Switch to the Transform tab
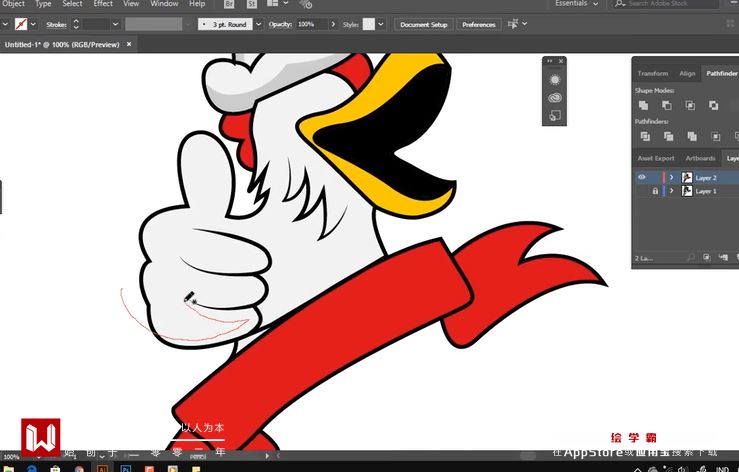The height and width of the screenshot is (472, 739). (x=653, y=73)
